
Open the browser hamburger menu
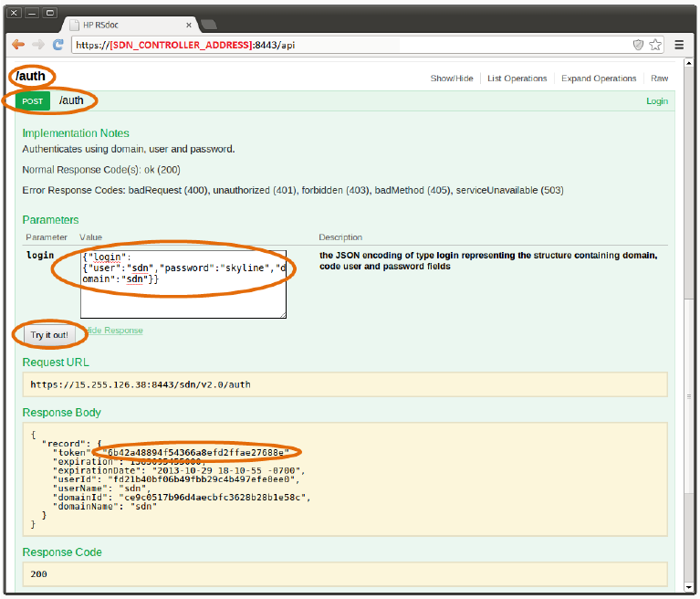[x=680, y=44]
